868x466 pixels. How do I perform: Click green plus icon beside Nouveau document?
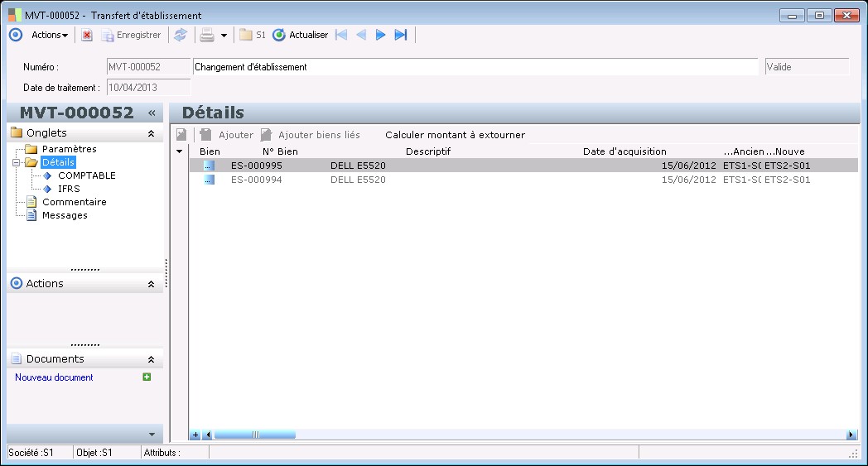click(147, 377)
